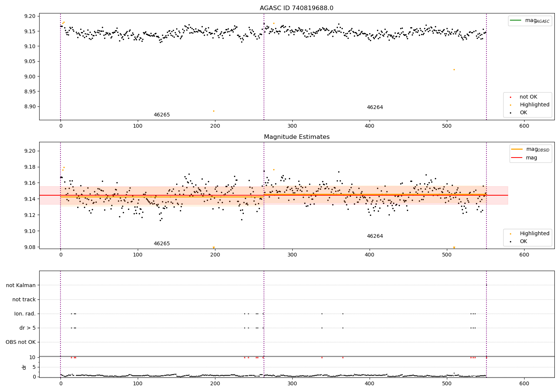Click the 'OBS not OK' row label
The image size is (560, 392).
click(x=21, y=342)
